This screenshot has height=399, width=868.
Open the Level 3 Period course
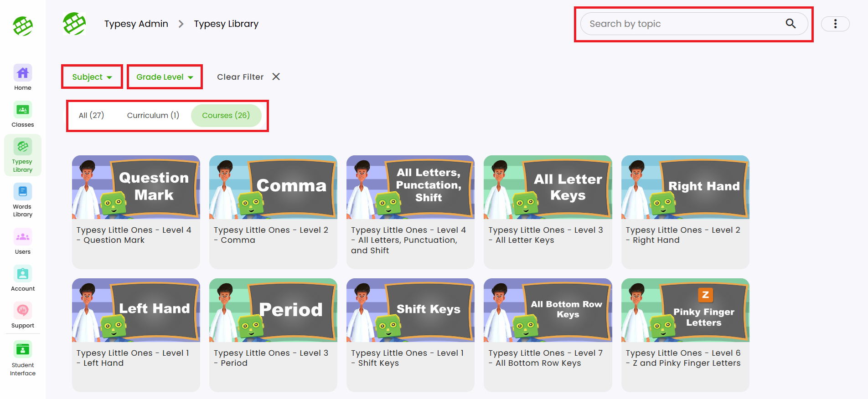(273, 310)
